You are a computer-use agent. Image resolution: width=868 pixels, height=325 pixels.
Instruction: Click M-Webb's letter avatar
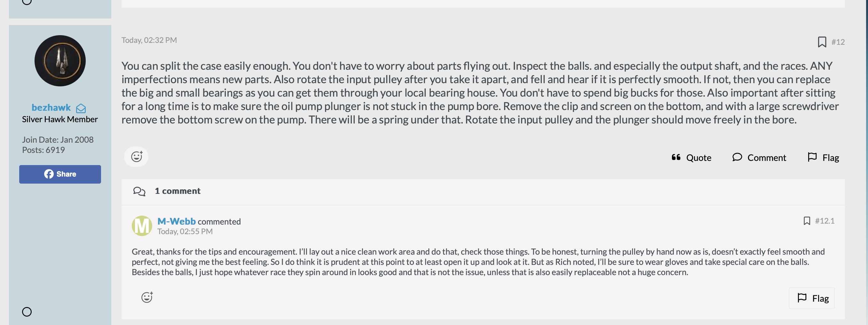pos(141,226)
